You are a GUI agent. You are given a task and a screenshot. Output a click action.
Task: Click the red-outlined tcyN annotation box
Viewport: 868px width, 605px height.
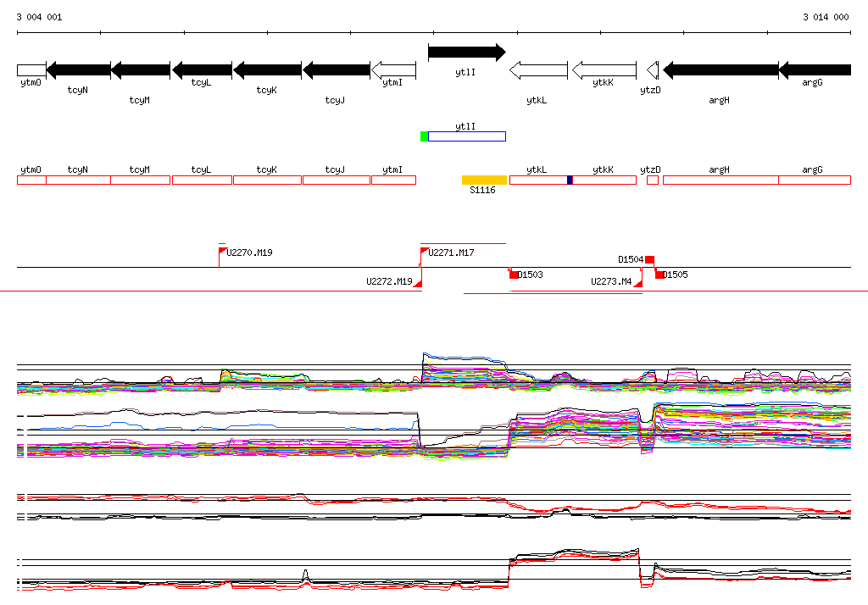(x=79, y=180)
